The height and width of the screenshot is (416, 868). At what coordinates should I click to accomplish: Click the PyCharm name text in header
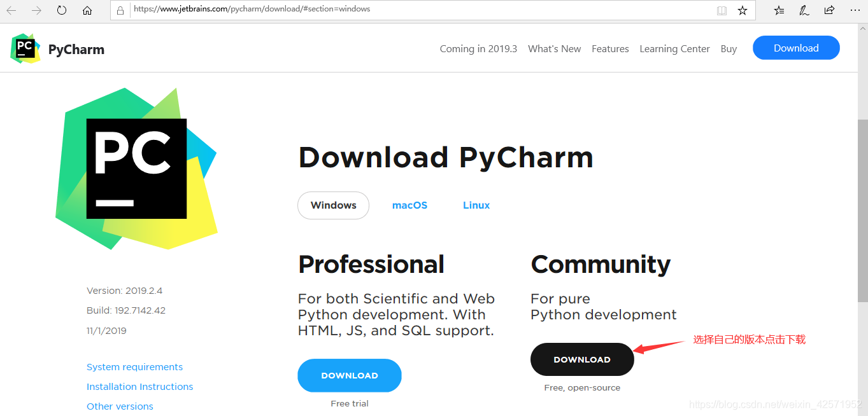76,50
